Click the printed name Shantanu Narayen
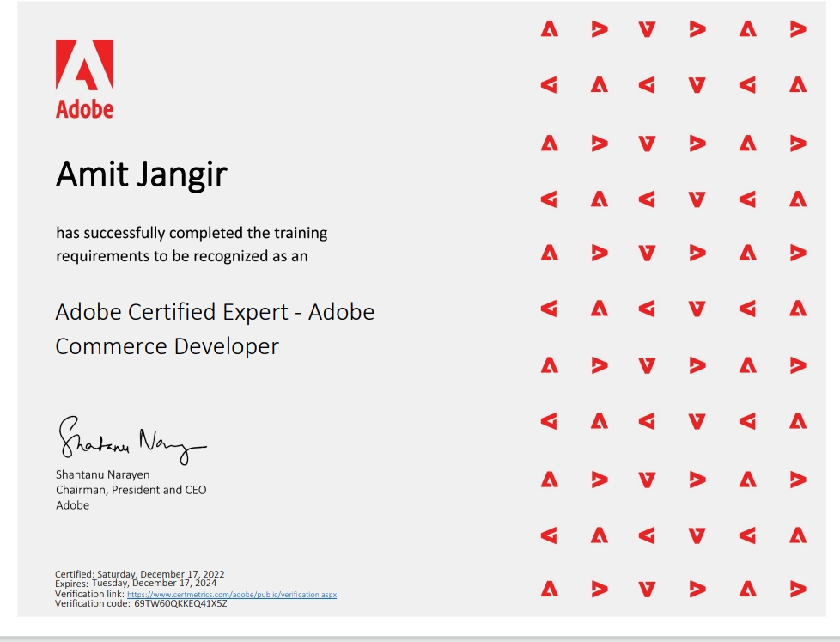 [x=102, y=474]
